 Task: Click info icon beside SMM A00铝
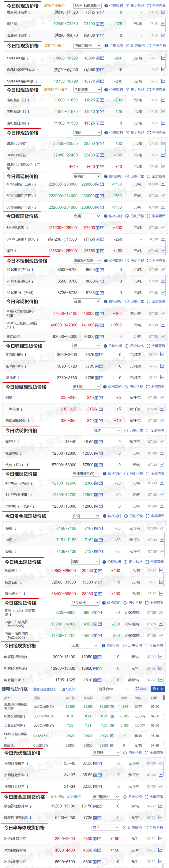pos(27,58)
